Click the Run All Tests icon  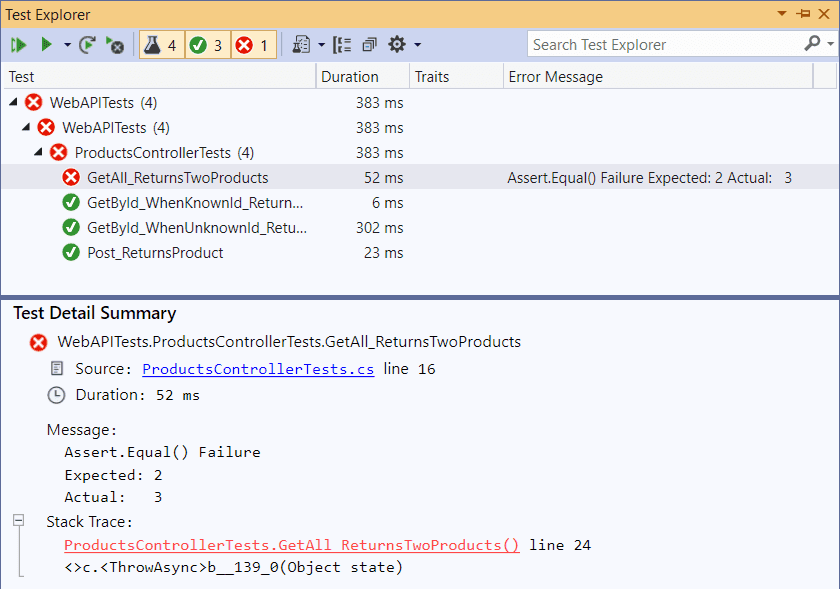(19, 45)
